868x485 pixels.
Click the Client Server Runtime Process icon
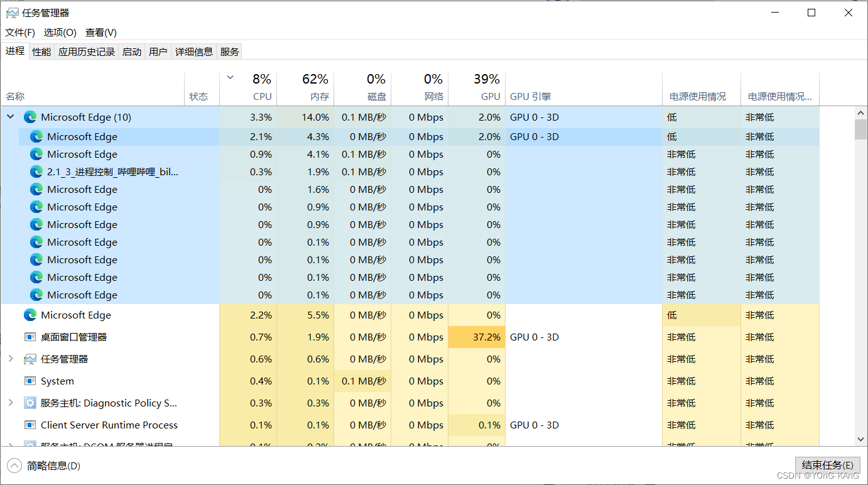[x=30, y=425]
